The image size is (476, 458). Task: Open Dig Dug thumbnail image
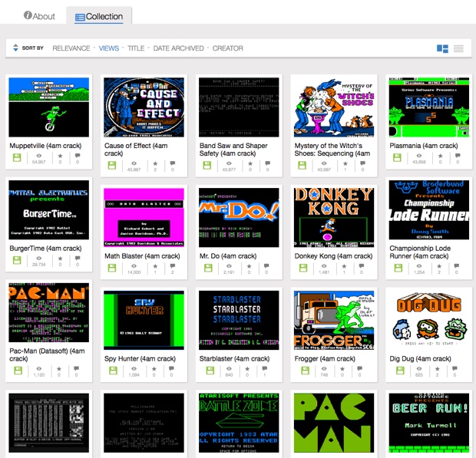click(429, 320)
